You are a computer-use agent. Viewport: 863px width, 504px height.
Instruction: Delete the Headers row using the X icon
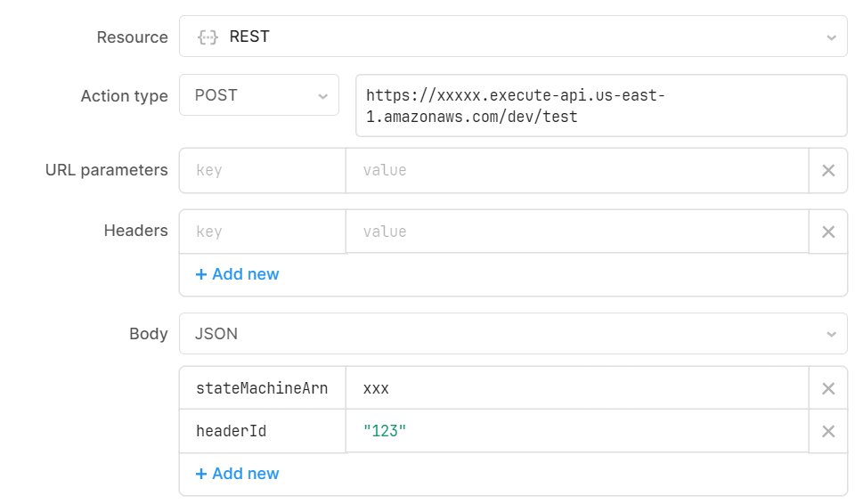(x=828, y=232)
